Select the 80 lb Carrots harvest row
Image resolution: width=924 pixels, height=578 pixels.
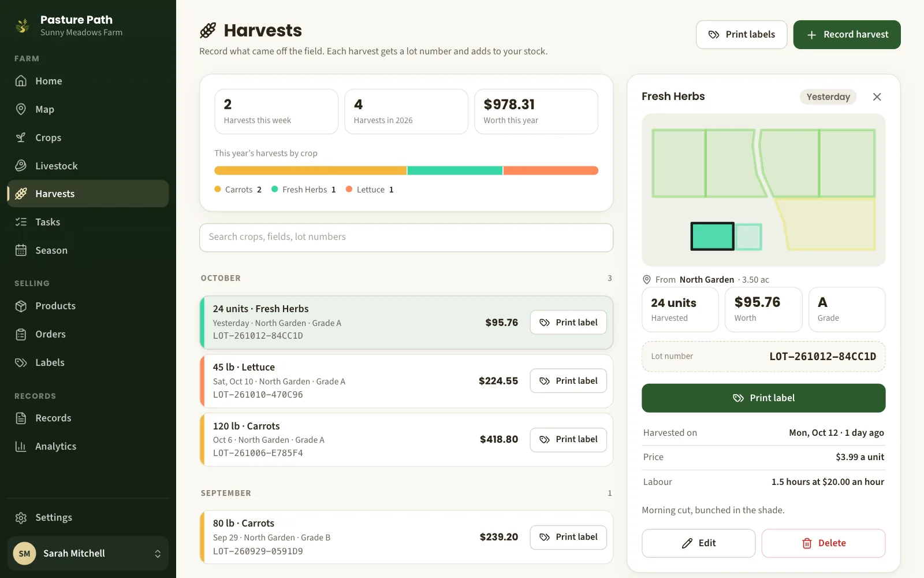point(406,537)
